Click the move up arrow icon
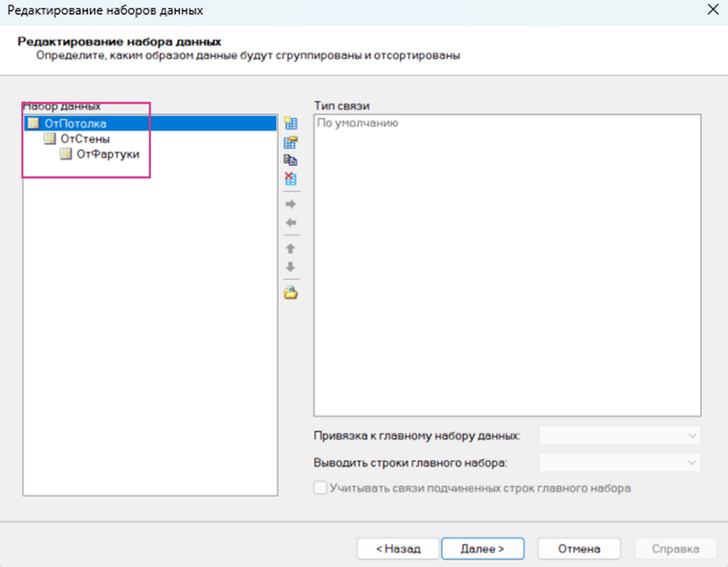This screenshot has width=728, height=567. [290, 248]
